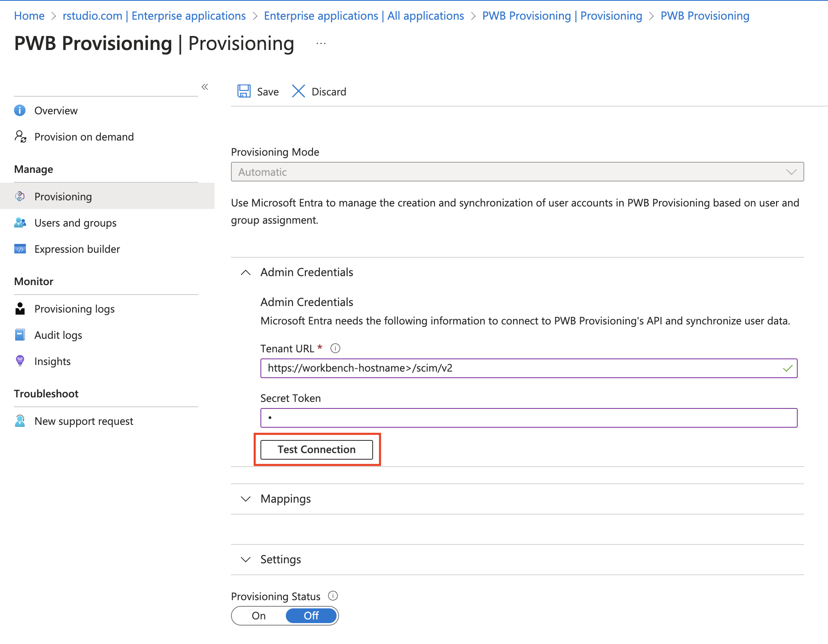Open Expression builder page
The width and height of the screenshot is (828, 644).
(x=77, y=249)
